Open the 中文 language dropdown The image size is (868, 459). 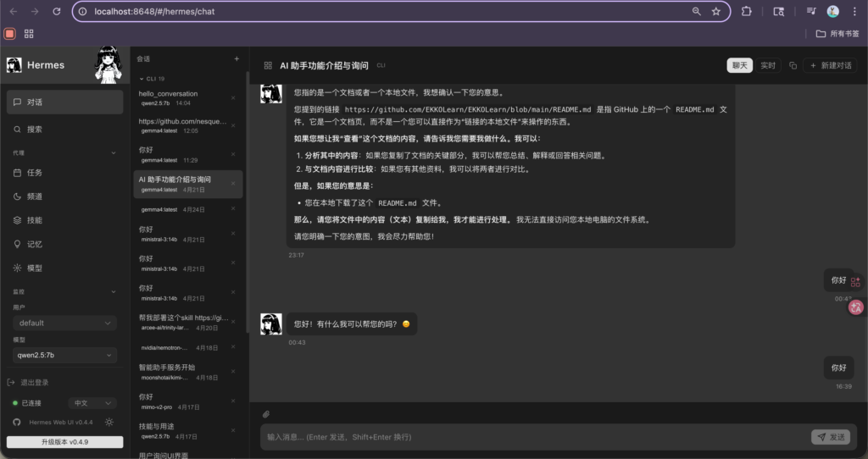[92, 403]
